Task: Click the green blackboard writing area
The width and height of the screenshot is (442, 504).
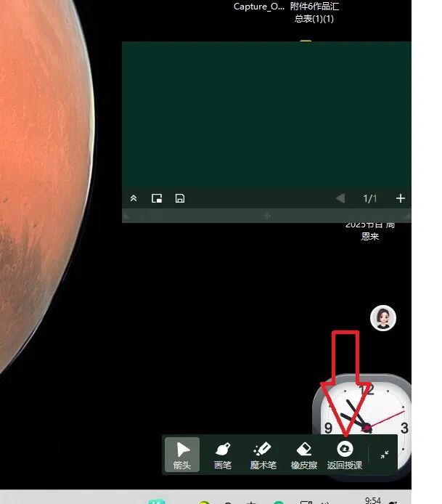Action: (266, 115)
